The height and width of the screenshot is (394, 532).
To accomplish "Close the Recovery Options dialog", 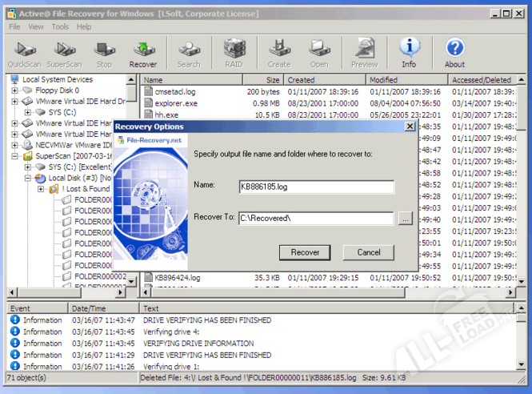I will (x=410, y=127).
